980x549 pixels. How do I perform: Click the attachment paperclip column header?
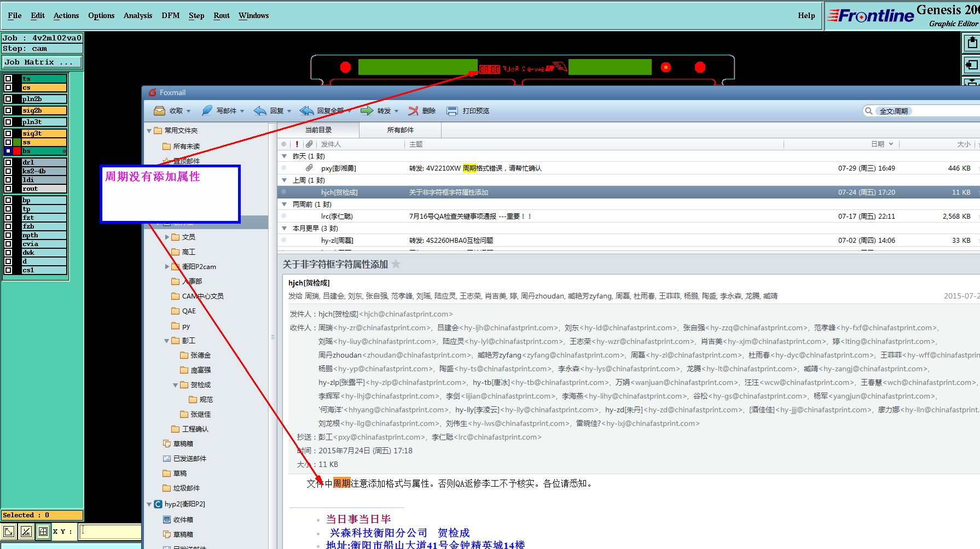(x=310, y=144)
